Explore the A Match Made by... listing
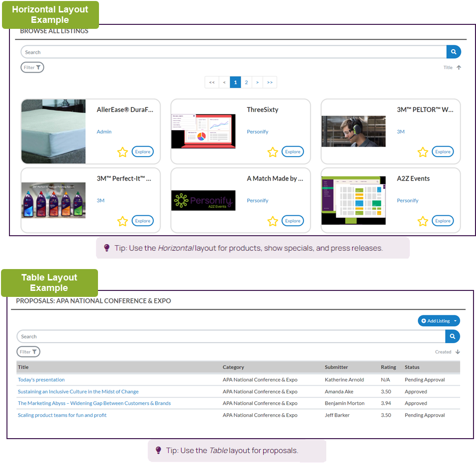The width and height of the screenshot is (476, 463). click(292, 221)
